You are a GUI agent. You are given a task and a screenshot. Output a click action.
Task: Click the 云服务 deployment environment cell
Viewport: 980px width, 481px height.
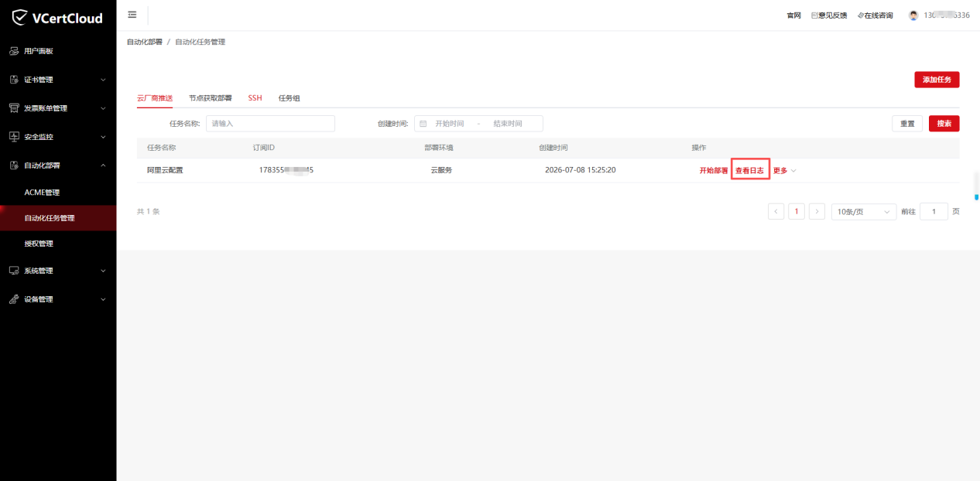tap(441, 170)
